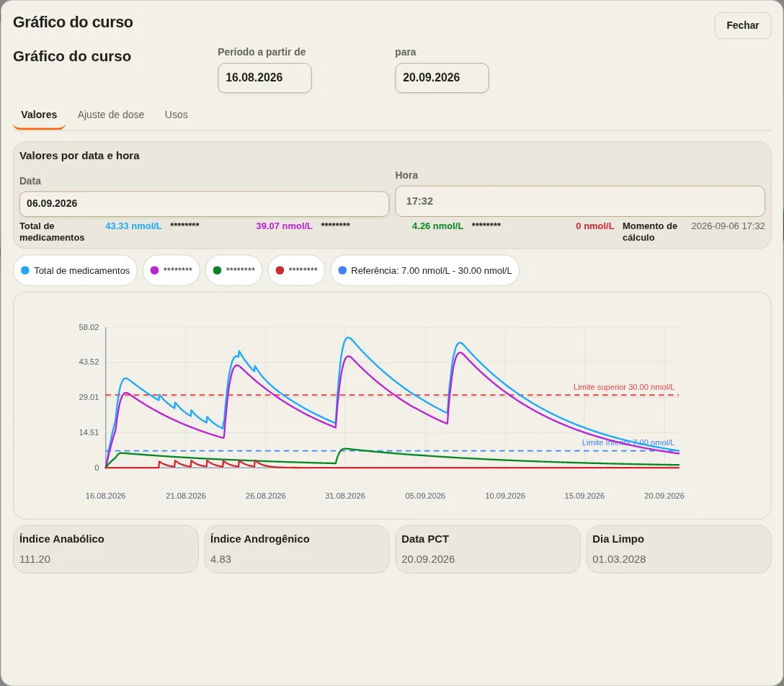
Task: Select the Dia Limpo card
Action: (x=679, y=549)
